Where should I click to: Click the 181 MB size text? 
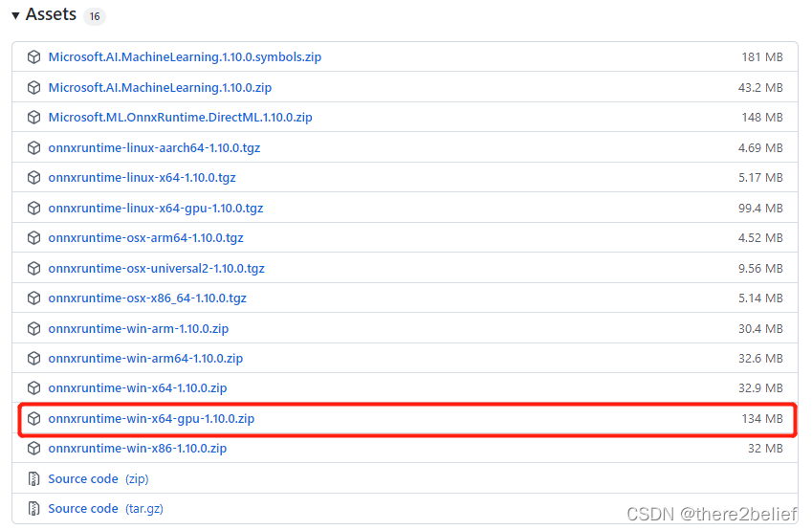pos(761,57)
